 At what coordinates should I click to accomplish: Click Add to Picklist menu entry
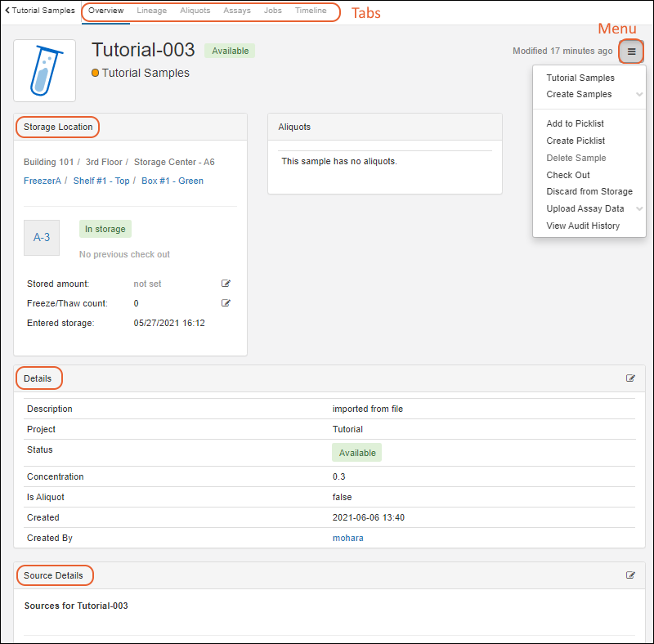(x=575, y=123)
